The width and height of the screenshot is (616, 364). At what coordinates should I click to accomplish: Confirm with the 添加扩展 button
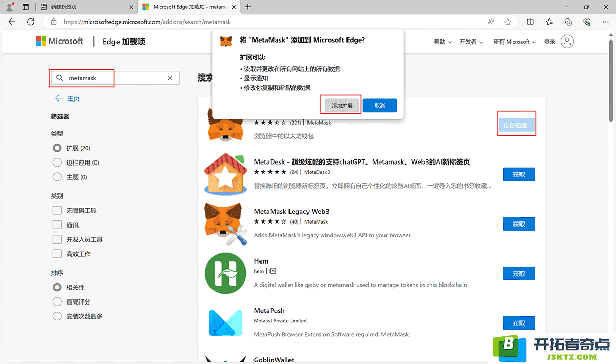point(342,105)
